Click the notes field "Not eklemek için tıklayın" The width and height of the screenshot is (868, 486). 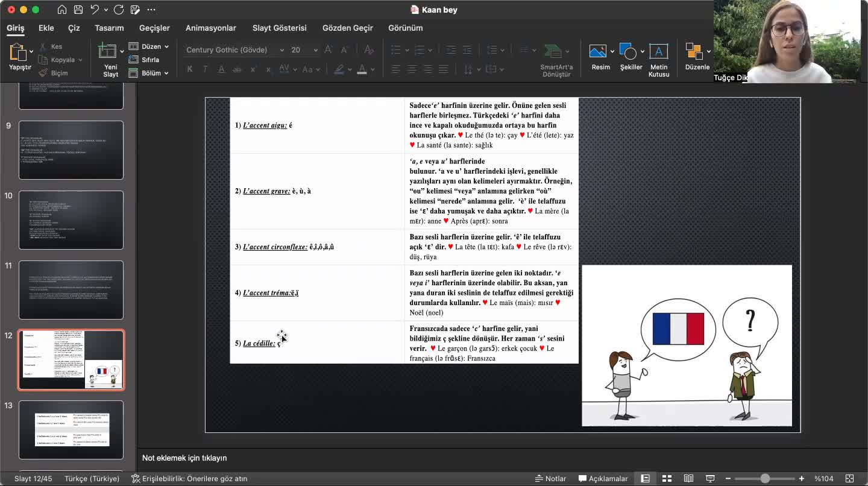184,458
